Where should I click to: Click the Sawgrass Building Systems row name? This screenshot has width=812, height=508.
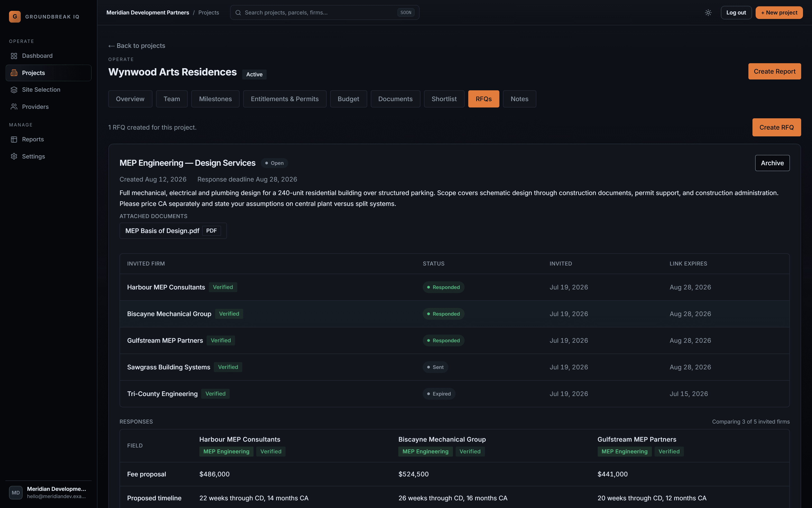168,367
